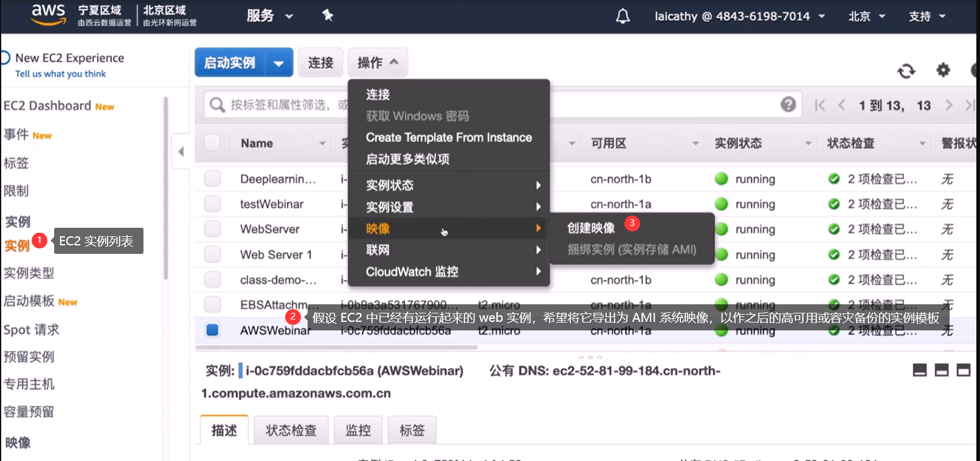Open the 支持 support dropdown
This screenshot has height=461, width=980.
pyautogui.click(x=927, y=16)
